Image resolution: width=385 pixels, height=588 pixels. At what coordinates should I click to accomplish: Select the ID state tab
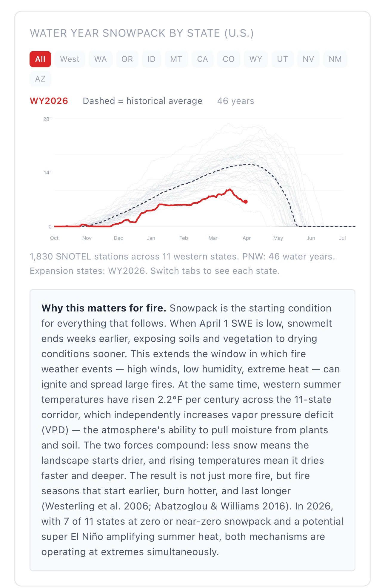[152, 59]
